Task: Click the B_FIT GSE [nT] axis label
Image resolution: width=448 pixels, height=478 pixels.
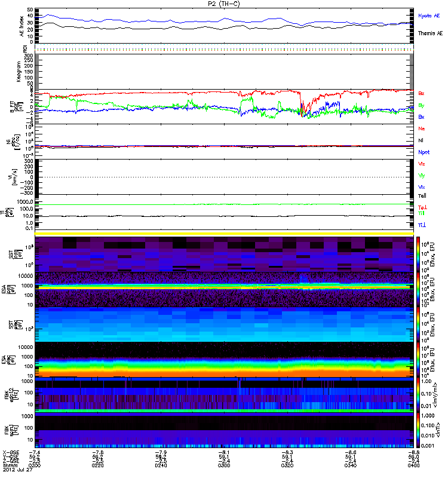Action: coord(16,107)
